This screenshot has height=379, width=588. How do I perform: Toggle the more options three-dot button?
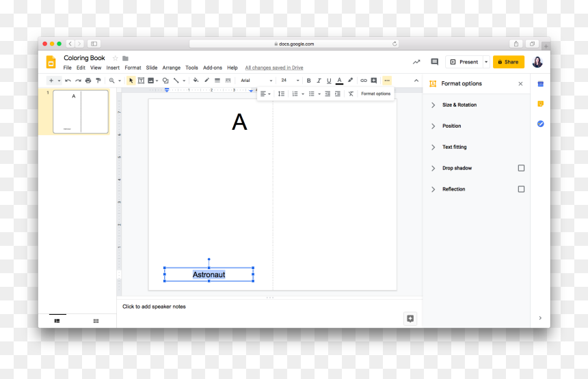387,81
